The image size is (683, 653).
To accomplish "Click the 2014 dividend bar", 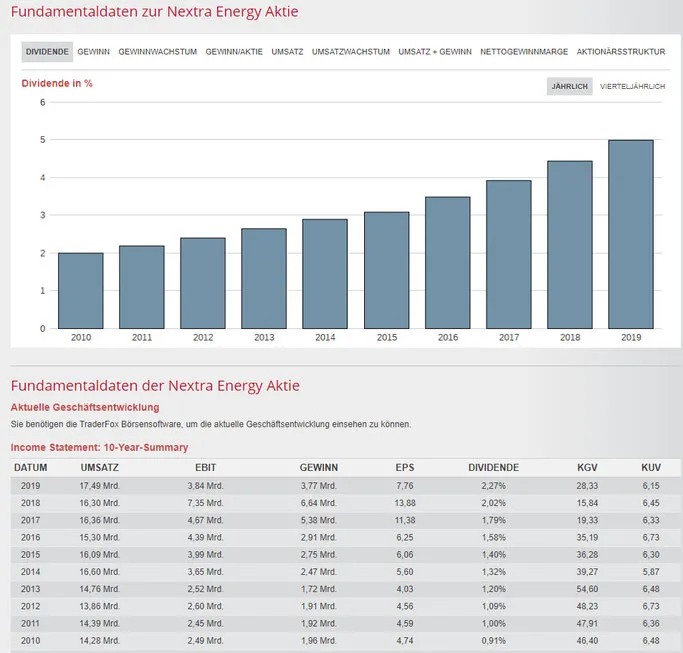I will [x=325, y=274].
